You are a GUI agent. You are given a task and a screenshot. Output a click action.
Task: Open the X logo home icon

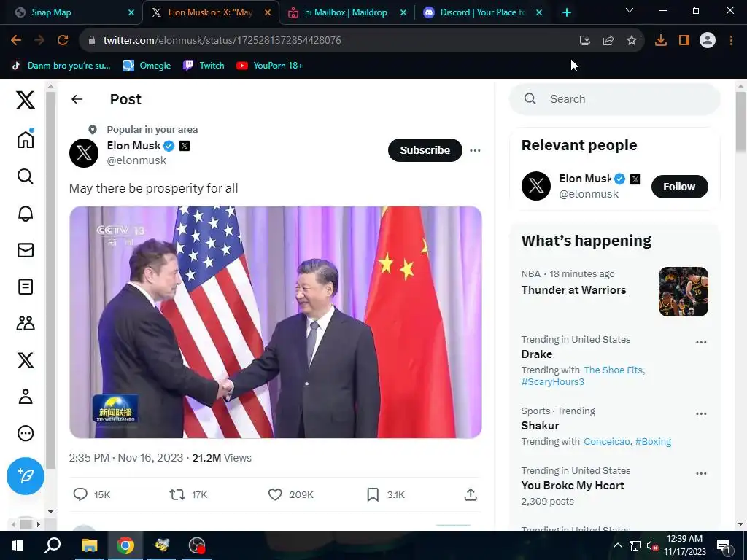pyautogui.click(x=26, y=100)
